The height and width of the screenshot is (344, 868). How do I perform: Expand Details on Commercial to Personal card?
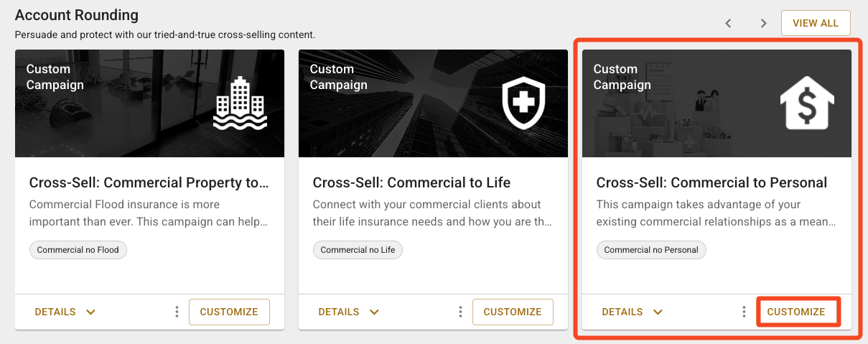click(x=633, y=312)
